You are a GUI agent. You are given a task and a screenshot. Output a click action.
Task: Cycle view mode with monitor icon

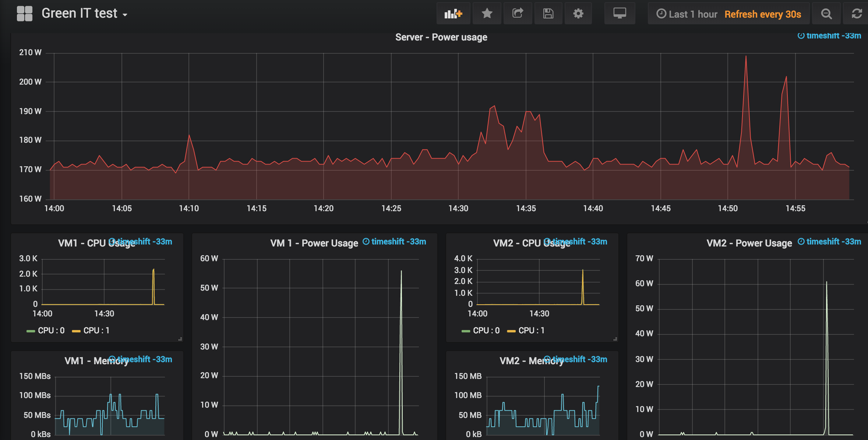[620, 14]
